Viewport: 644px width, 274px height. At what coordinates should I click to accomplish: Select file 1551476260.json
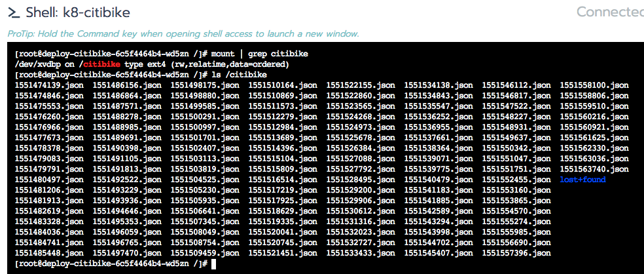coord(49,117)
